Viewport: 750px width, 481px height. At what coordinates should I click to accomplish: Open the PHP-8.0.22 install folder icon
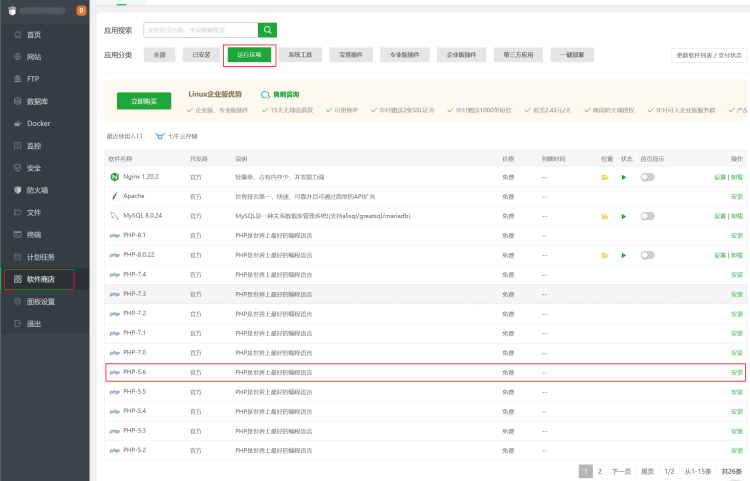coord(605,255)
